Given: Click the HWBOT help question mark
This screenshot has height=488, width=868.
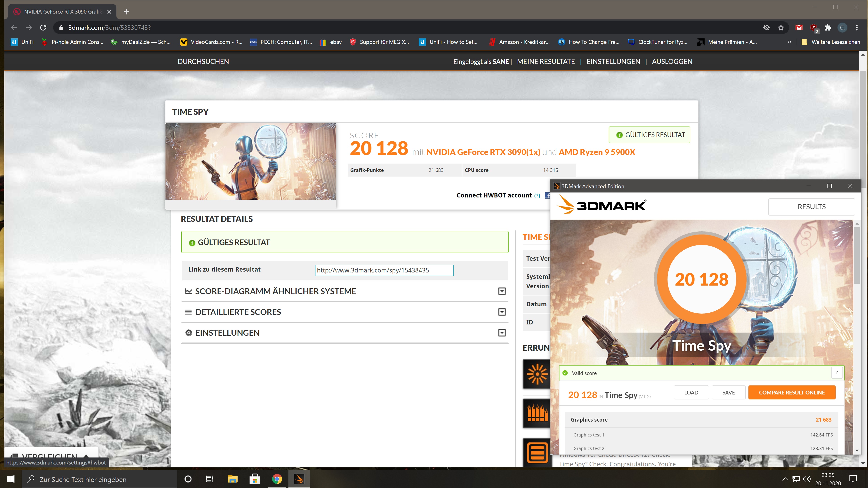Looking at the screenshot, I should [537, 196].
